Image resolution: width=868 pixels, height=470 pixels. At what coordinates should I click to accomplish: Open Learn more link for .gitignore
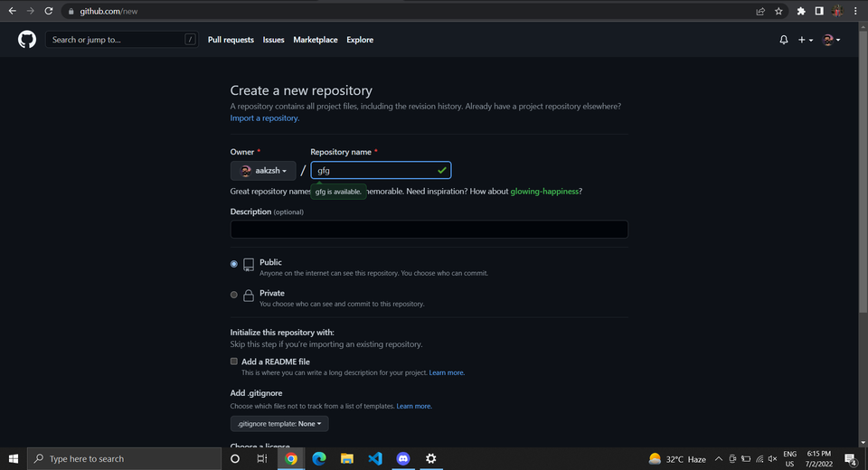[x=414, y=406]
